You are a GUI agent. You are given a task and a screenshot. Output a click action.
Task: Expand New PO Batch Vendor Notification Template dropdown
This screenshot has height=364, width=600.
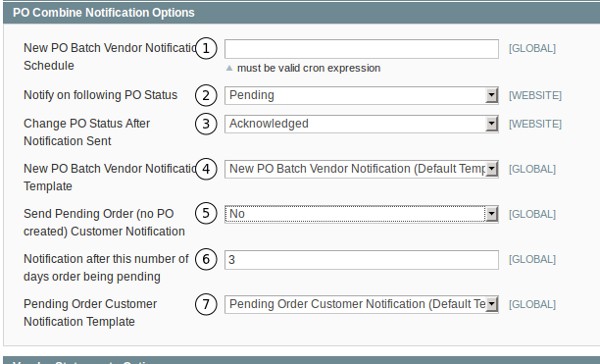(361, 169)
